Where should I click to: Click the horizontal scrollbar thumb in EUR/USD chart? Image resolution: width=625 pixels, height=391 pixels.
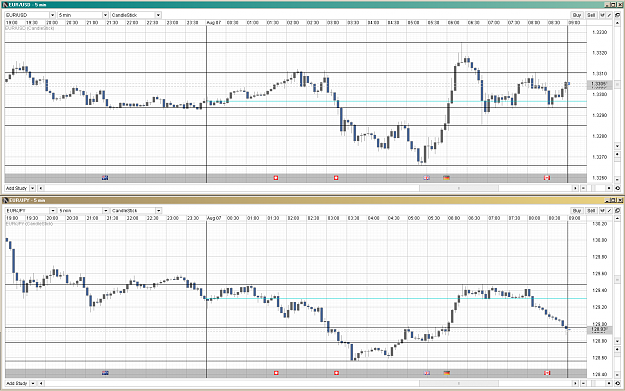click(x=459, y=188)
